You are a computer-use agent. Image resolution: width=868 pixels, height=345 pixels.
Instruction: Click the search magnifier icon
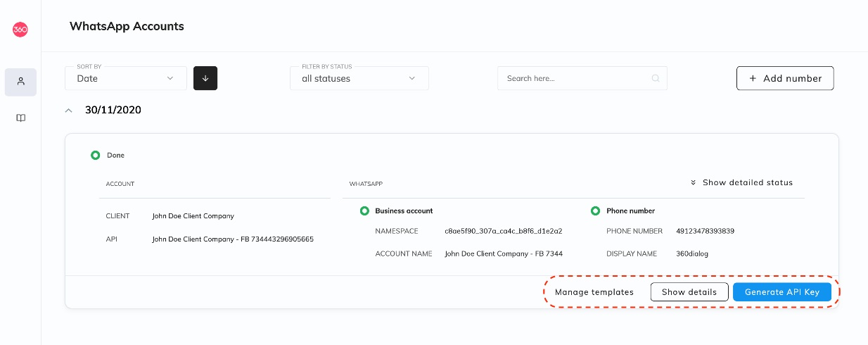tap(656, 78)
